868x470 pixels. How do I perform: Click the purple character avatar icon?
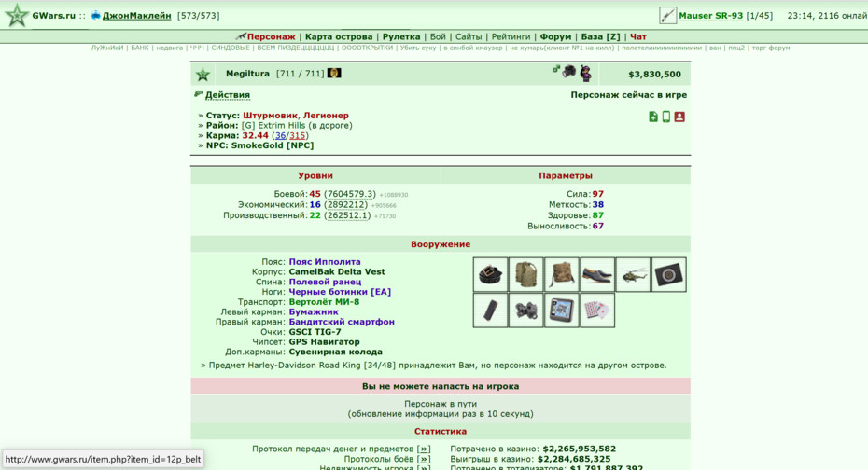pos(585,73)
